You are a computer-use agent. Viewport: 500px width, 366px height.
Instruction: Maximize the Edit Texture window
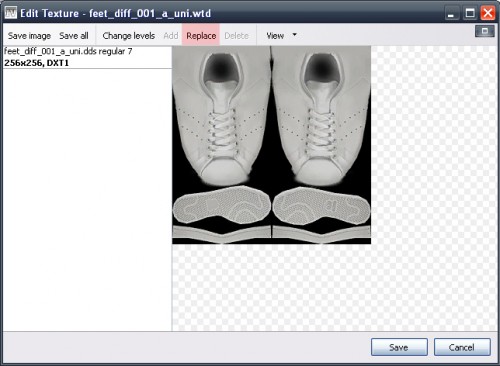470,13
